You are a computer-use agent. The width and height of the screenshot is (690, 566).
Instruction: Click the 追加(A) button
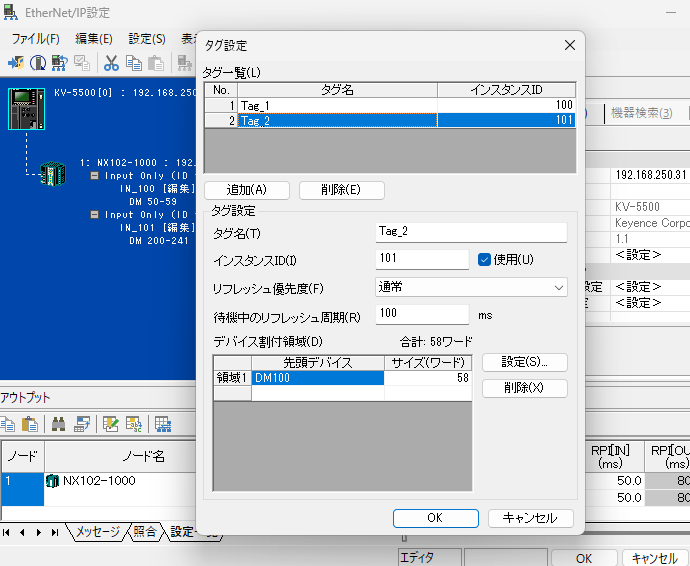[246, 190]
